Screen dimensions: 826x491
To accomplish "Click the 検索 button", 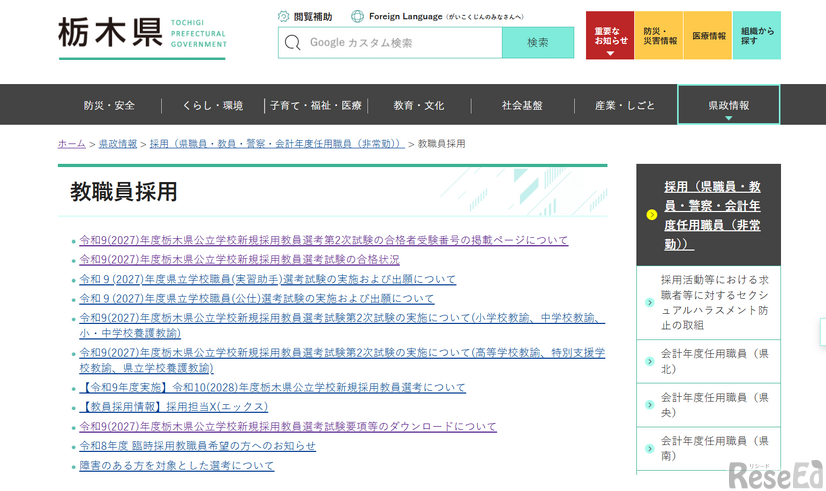I will (538, 43).
